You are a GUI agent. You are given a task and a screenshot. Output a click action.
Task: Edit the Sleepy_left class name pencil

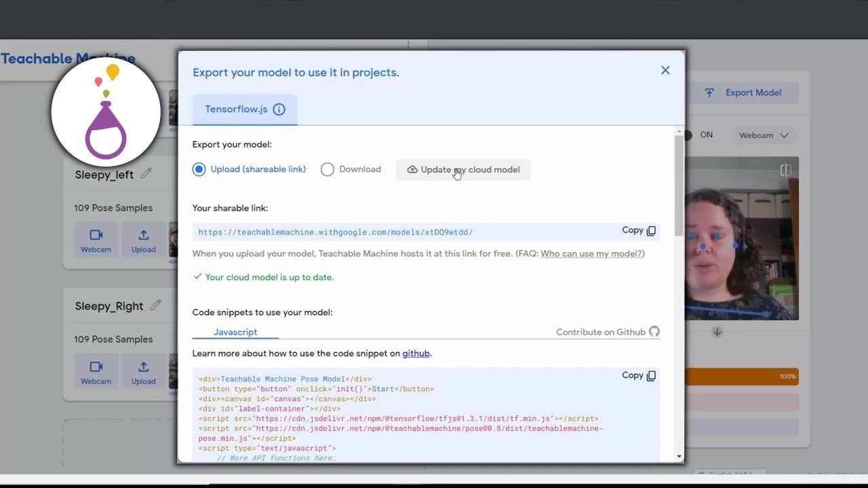(x=146, y=174)
